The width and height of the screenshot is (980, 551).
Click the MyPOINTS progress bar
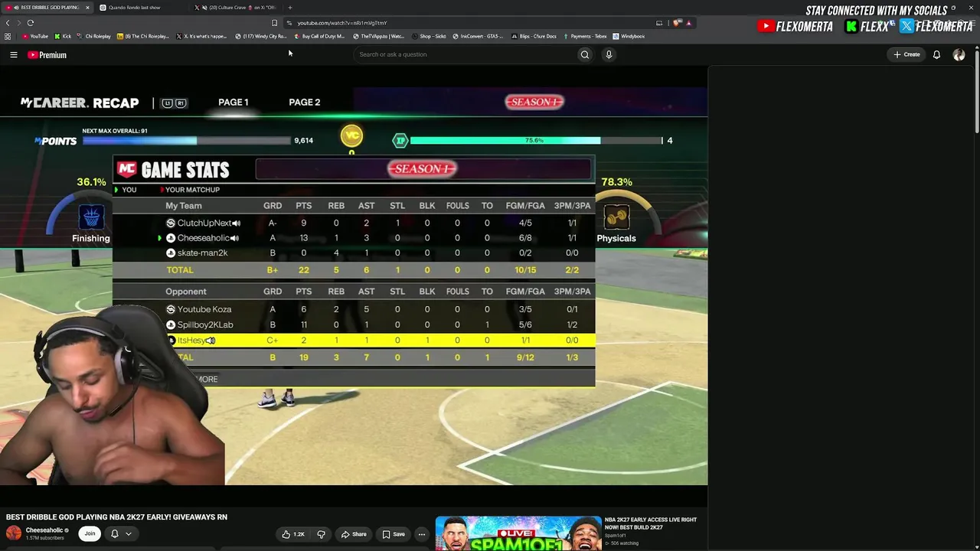pyautogui.click(x=187, y=141)
